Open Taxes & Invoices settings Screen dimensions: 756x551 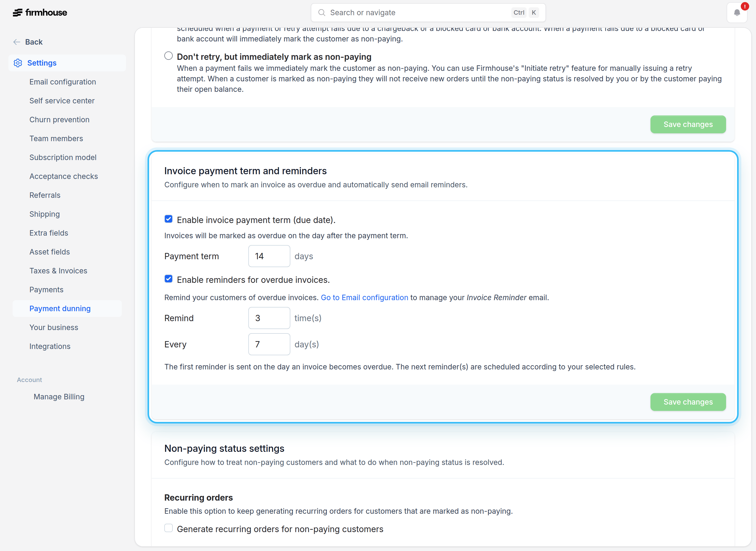click(x=58, y=271)
